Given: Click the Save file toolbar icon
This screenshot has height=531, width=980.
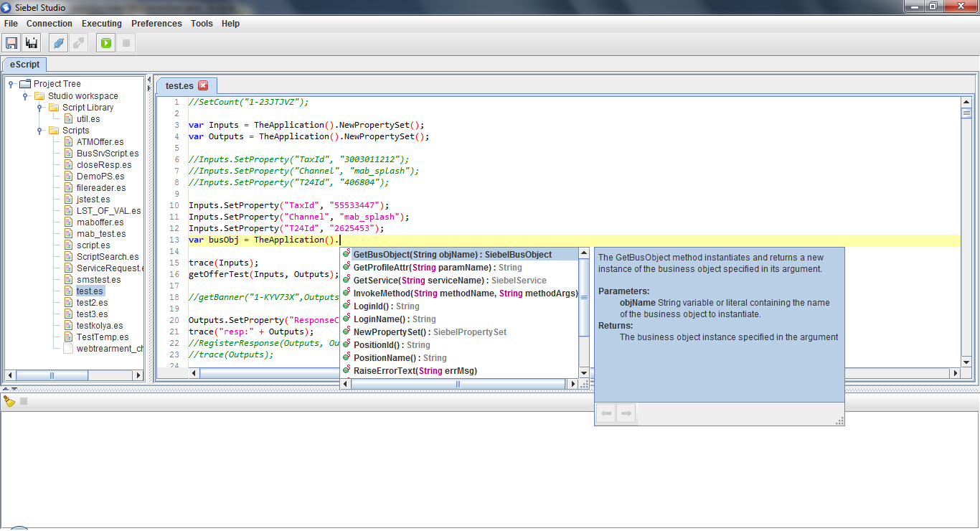Looking at the screenshot, I should (11, 43).
